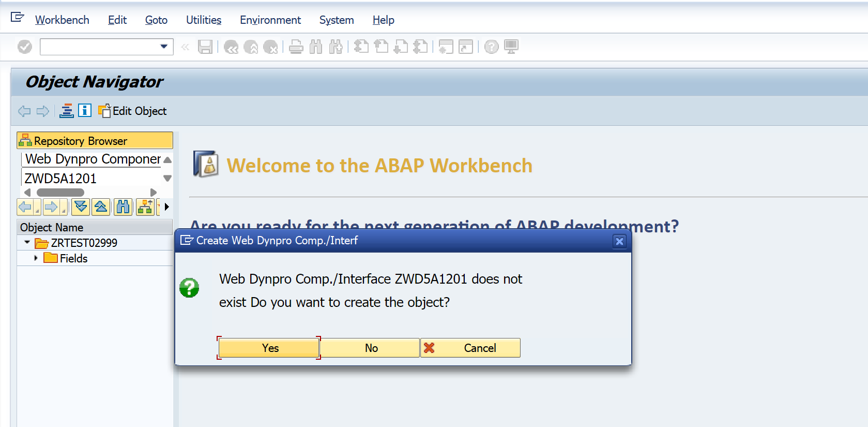The width and height of the screenshot is (868, 427).
Task: Click the Save icon in the toolbar
Action: (x=205, y=47)
